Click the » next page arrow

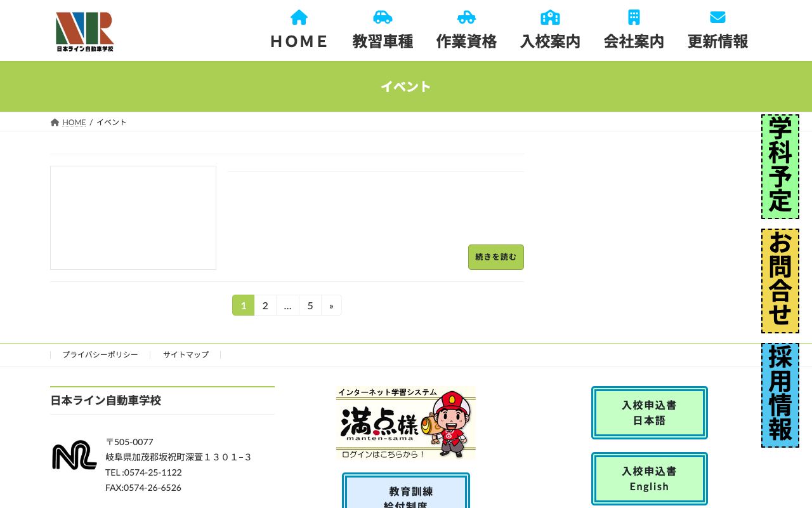point(331,305)
